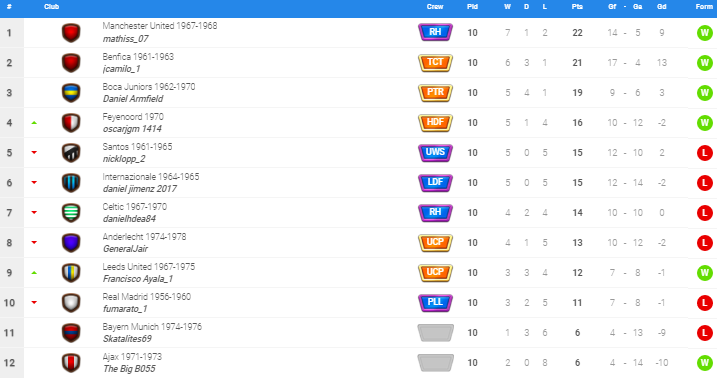Open manager profile Daniel Armfield

(x=133, y=99)
